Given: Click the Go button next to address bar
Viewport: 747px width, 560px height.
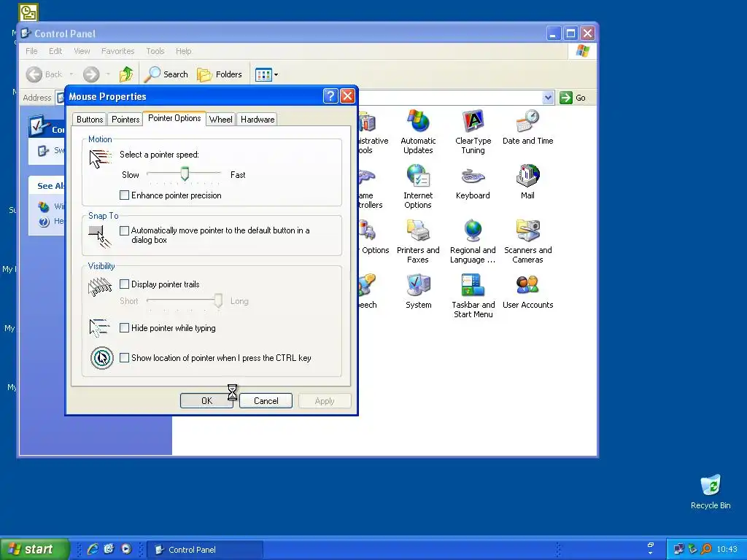Looking at the screenshot, I should (573, 98).
